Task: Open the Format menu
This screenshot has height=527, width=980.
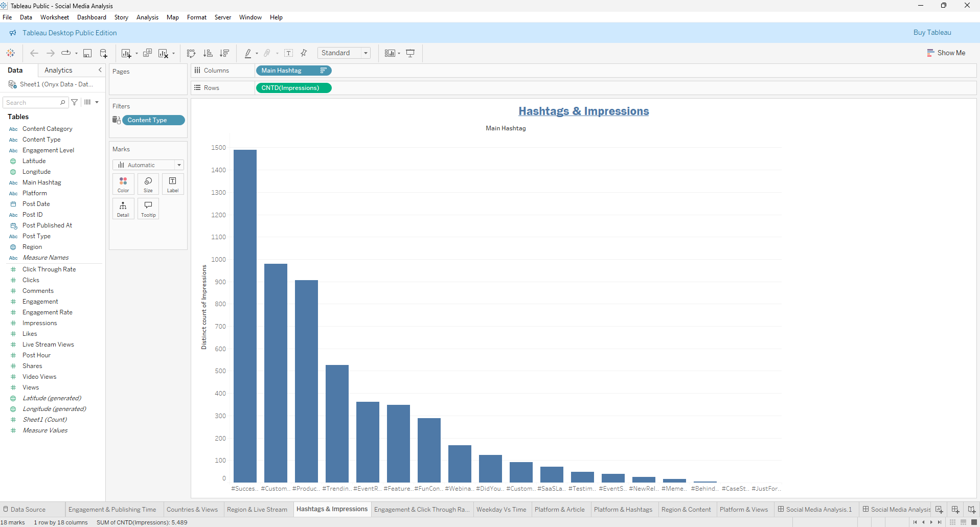Action: (x=197, y=17)
